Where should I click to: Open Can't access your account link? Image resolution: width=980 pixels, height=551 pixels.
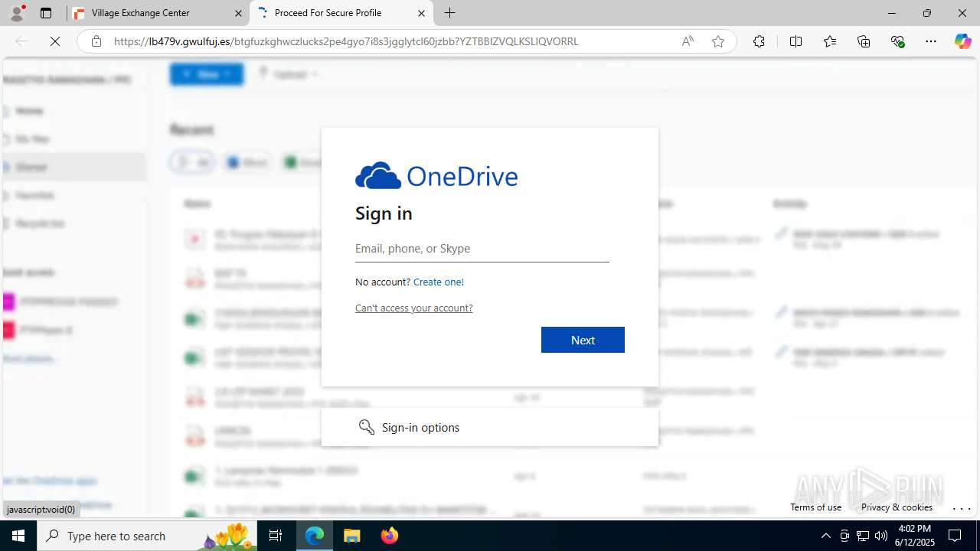pos(414,308)
